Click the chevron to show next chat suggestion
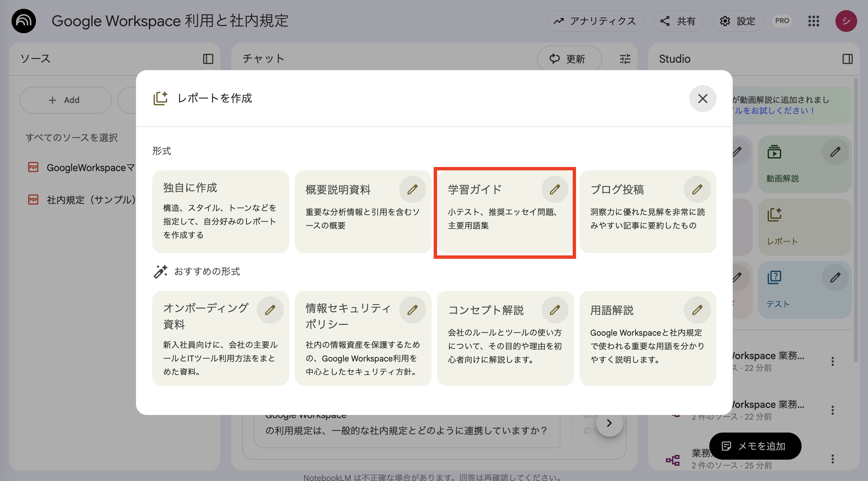The image size is (868, 481). pyautogui.click(x=609, y=423)
